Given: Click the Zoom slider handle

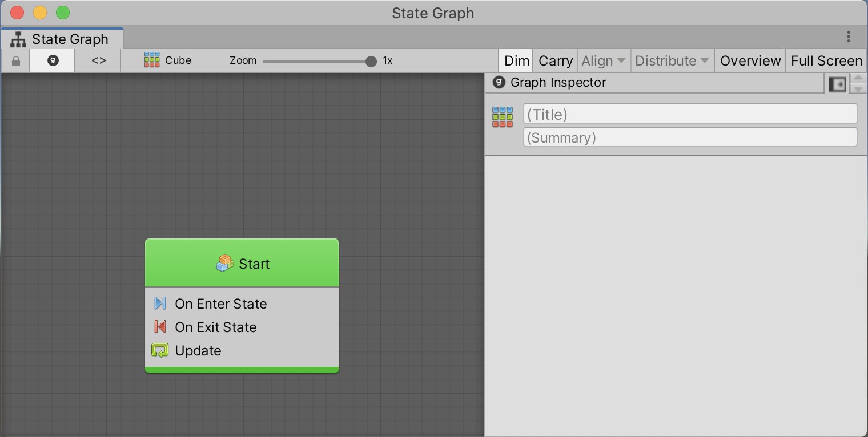Looking at the screenshot, I should 371,61.
